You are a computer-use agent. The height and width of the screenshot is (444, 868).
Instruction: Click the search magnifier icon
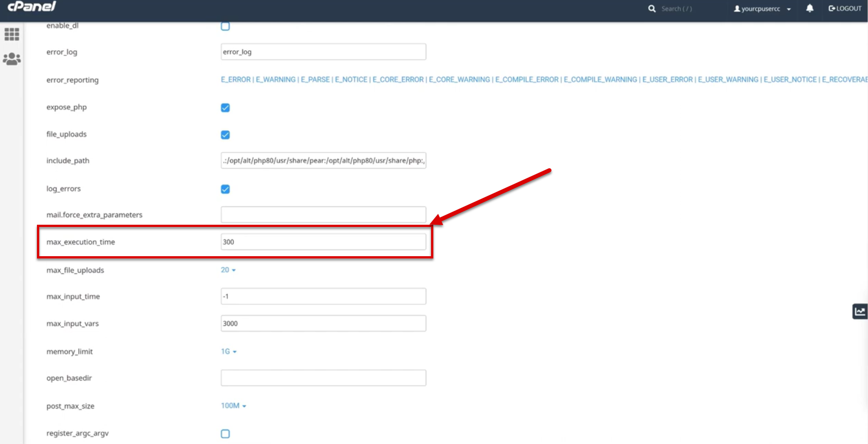coord(652,9)
